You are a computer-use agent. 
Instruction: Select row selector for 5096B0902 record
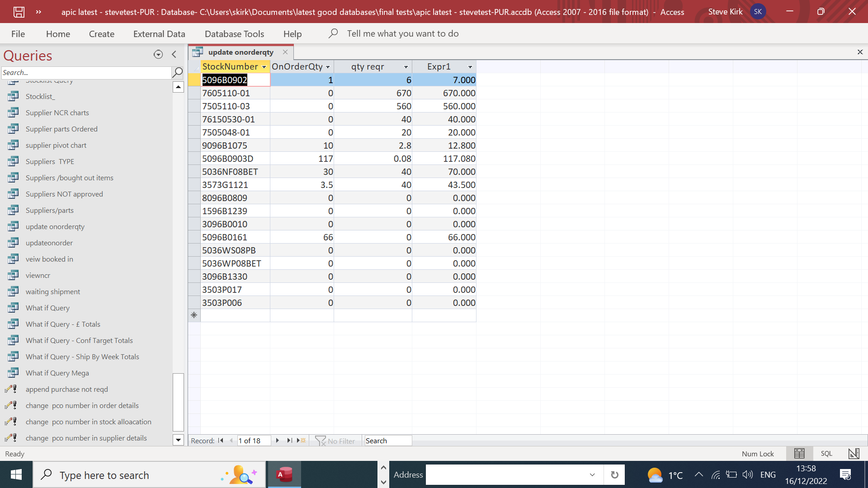[194, 80]
